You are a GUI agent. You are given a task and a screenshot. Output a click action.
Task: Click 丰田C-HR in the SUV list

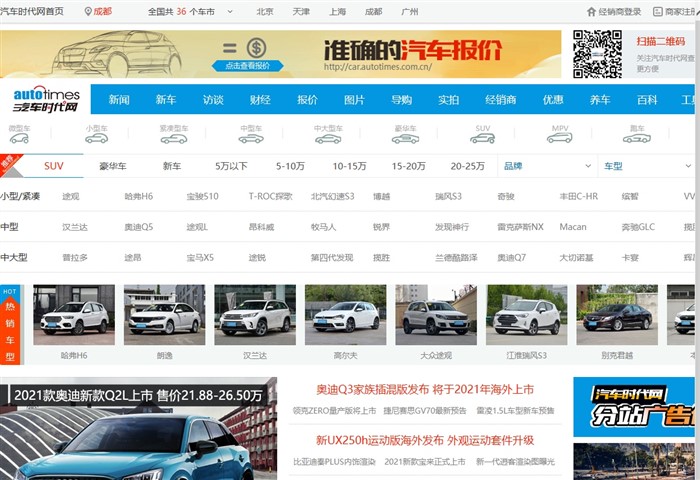point(579,196)
